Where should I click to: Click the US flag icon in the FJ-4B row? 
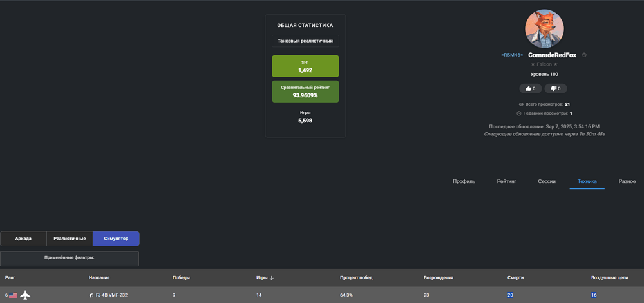tap(13, 295)
